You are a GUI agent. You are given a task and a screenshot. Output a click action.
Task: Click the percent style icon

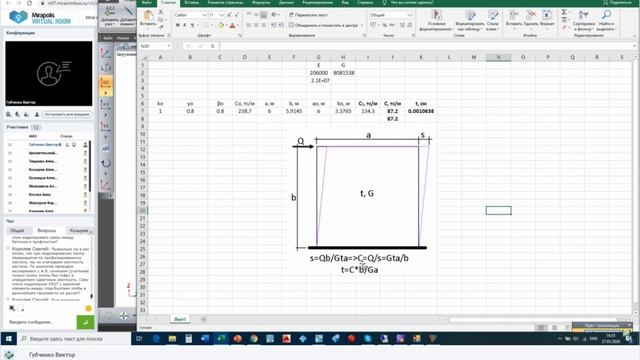point(384,25)
